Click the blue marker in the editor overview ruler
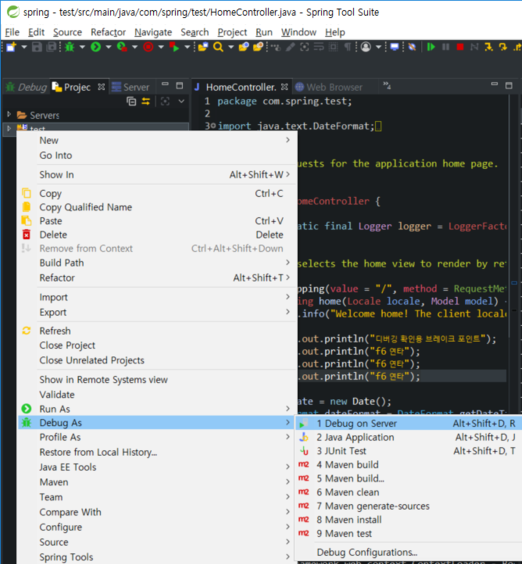The width and height of the screenshot is (522, 564). [514, 283]
